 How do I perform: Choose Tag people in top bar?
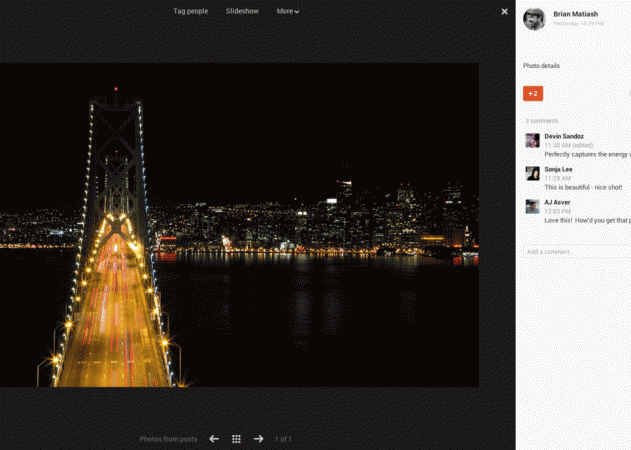pos(190,12)
